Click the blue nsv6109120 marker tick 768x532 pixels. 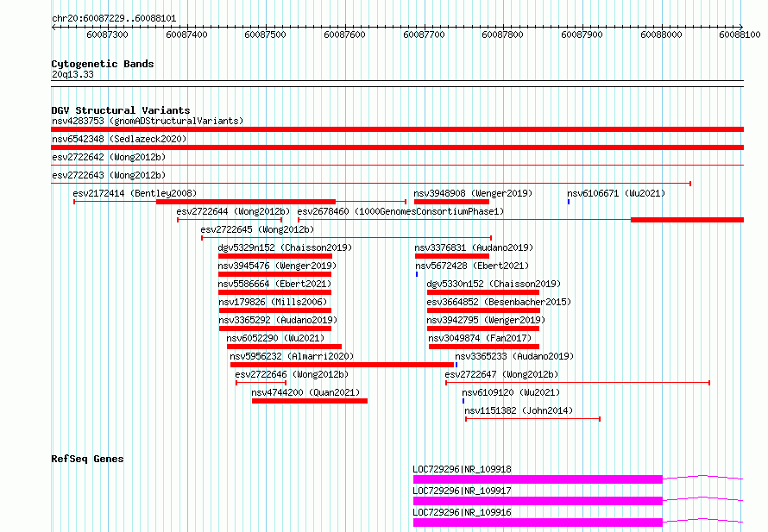click(463, 401)
